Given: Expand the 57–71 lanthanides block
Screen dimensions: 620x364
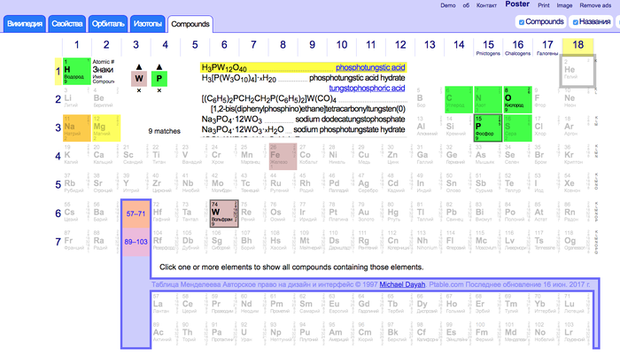Looking at the screenshot, I should click(135, 214).
